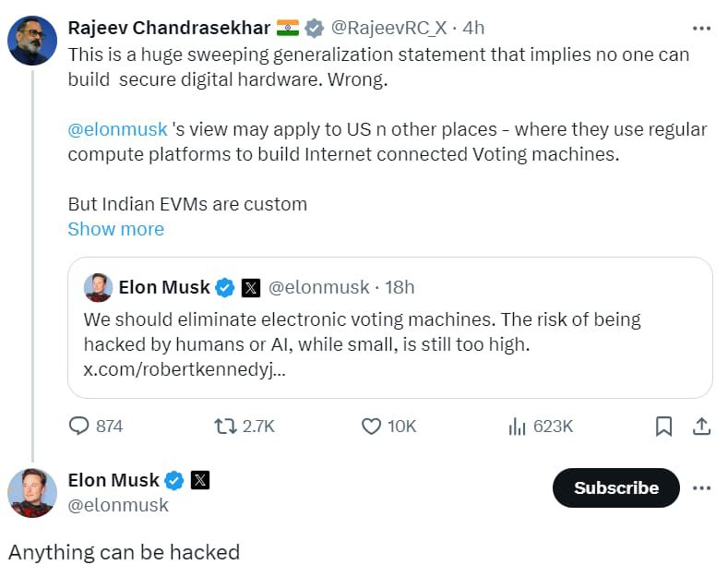Share the tweet via upload icon
Image resolution: width=728 pixels, height=577 pixels.
(x=701, y=426)
